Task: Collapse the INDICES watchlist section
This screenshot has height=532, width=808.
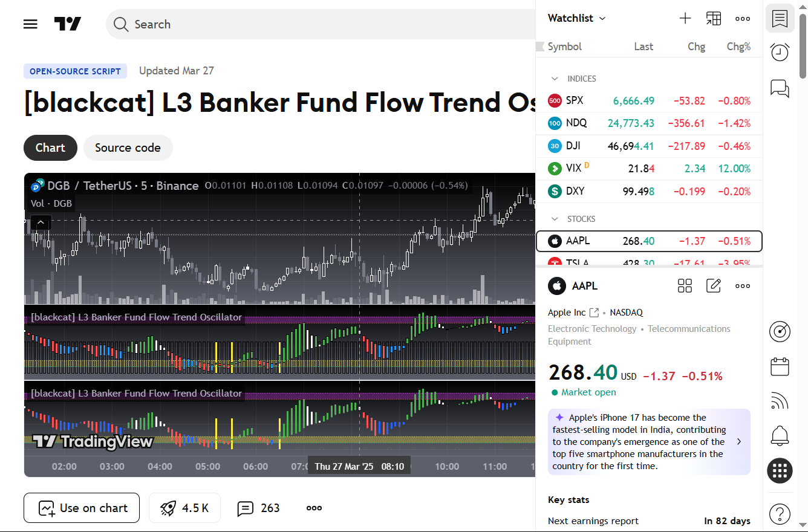Action: (x=555, y=79)
